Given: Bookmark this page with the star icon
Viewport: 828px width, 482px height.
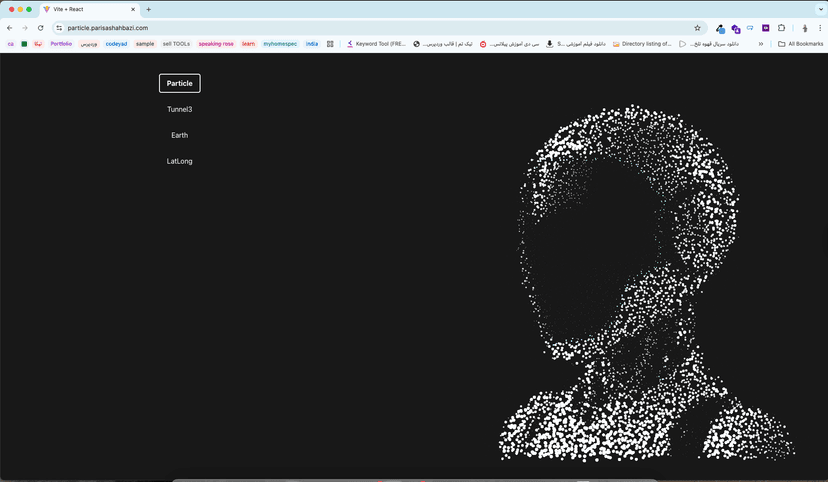Looking at the screenshot, I should coord(697,28).
